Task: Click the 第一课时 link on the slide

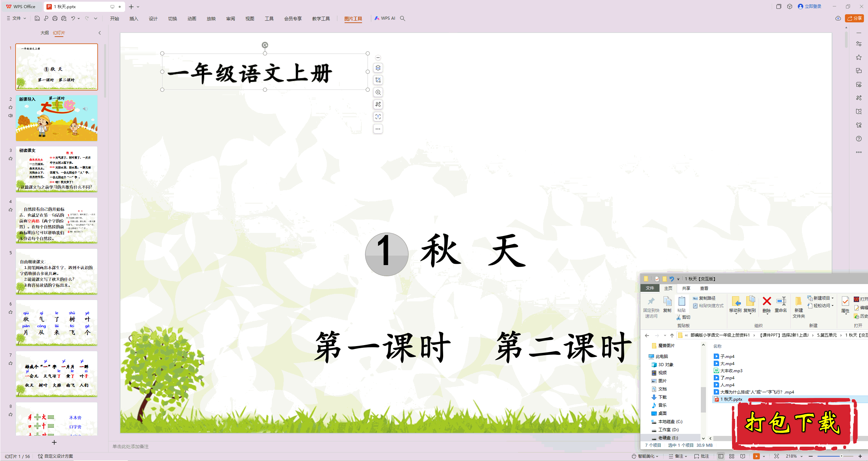Action: 383,347
